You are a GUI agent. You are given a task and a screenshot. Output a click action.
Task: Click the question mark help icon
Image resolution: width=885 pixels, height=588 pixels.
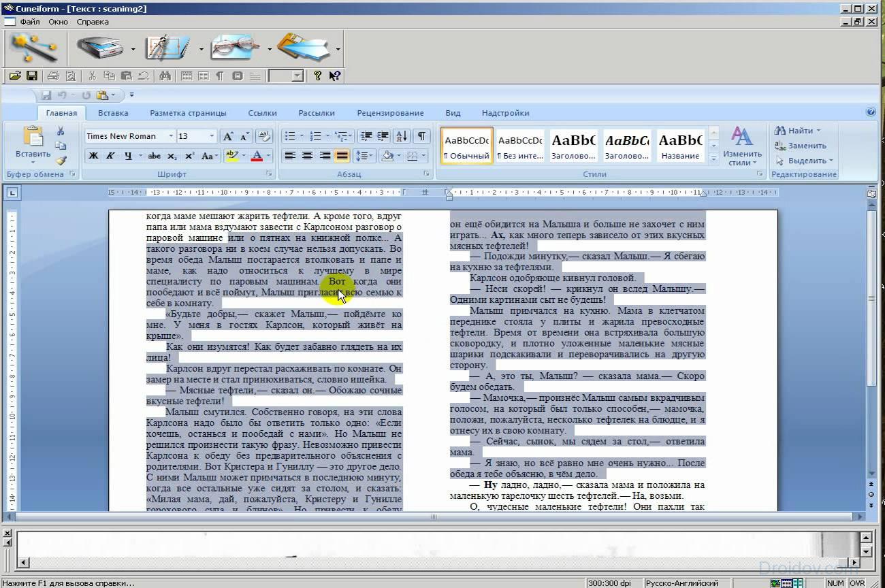point(317,76)
